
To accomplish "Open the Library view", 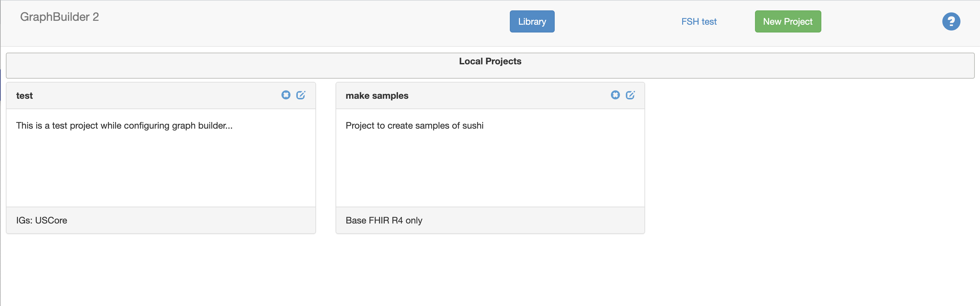I will (532, 22).
